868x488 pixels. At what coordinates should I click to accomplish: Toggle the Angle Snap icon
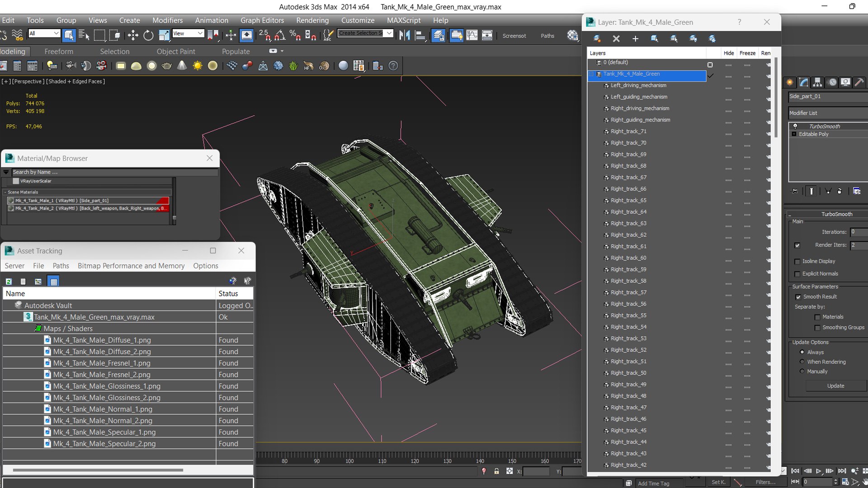280,35
